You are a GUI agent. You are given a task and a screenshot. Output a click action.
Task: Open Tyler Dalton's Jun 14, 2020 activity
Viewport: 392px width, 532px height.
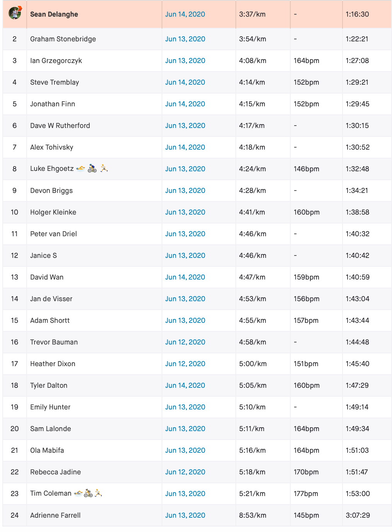click(x=185, y=385)
